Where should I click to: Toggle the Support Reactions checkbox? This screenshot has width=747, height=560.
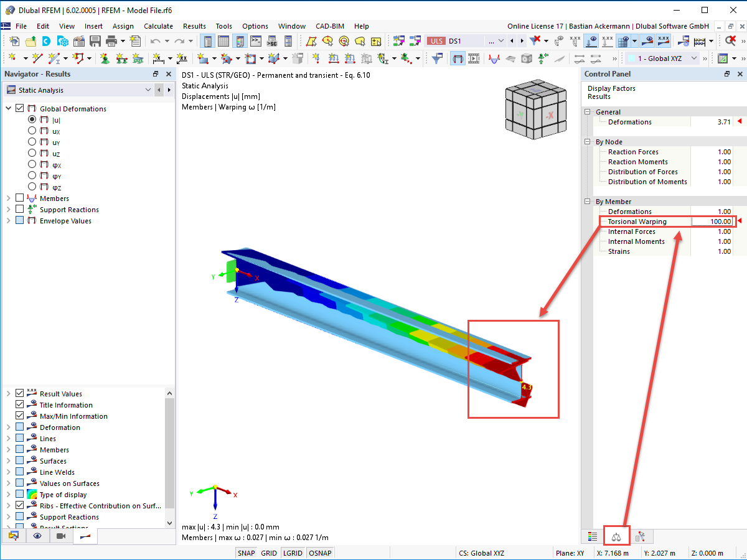click(21, 210)
